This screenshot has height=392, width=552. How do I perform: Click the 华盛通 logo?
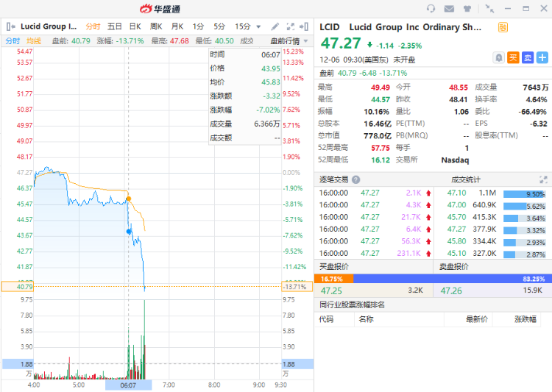click(x=160, y=9)
